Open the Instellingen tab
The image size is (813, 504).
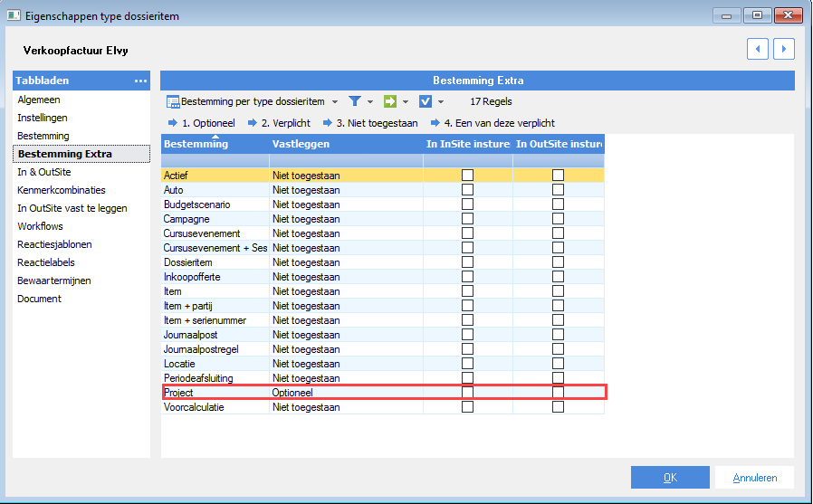click(x=81, y=118)
